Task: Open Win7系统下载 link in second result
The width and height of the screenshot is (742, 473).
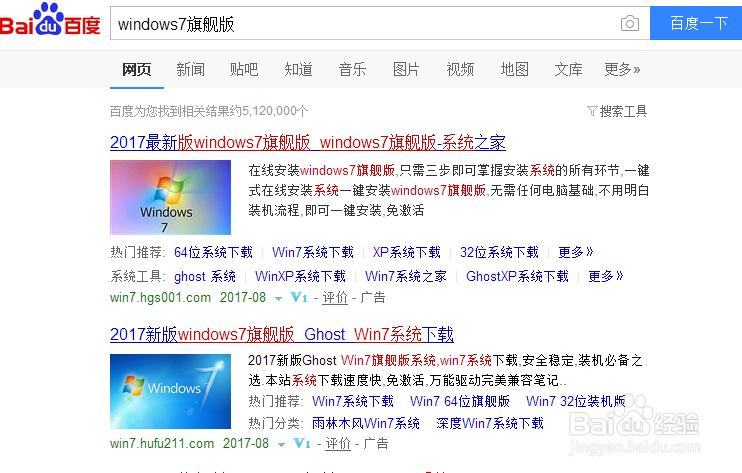Action: click(x=353, y=401)
